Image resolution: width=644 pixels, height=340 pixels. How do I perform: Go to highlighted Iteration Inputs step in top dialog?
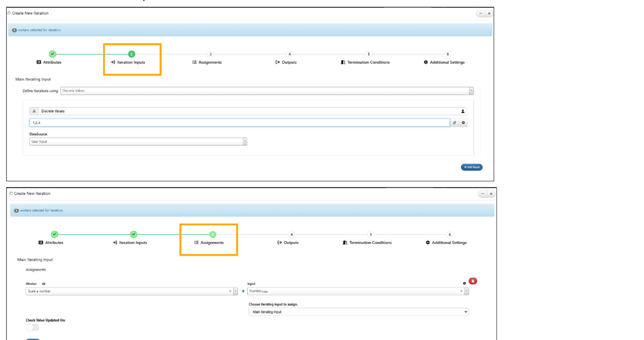[x=131, y=62]
